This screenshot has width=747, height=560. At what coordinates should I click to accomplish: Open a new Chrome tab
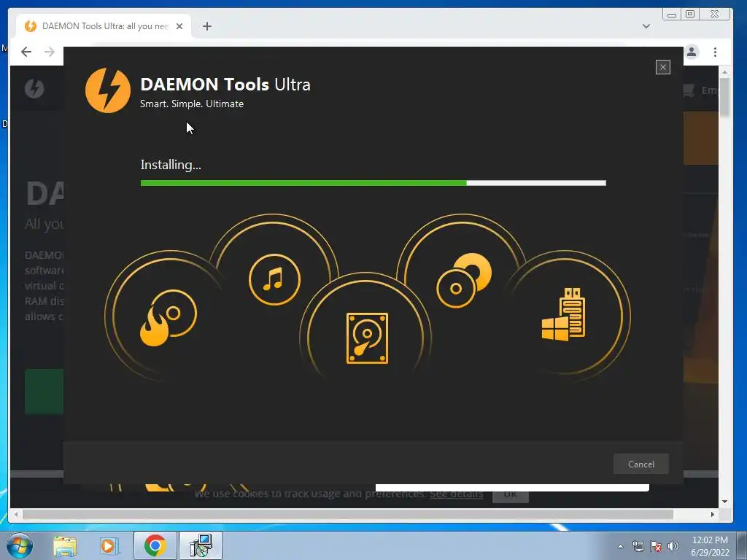pos(206,26)
